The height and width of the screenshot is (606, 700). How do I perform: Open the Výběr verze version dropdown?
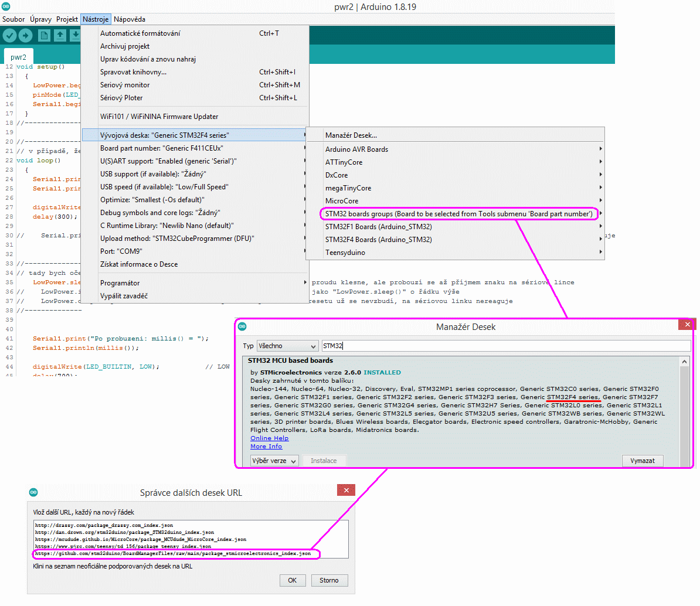tap(274, 461)
